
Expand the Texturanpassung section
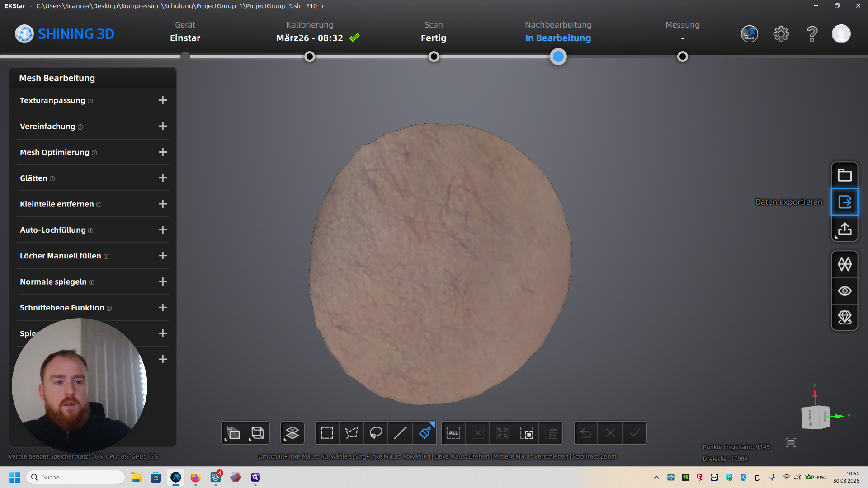point(163,100)
